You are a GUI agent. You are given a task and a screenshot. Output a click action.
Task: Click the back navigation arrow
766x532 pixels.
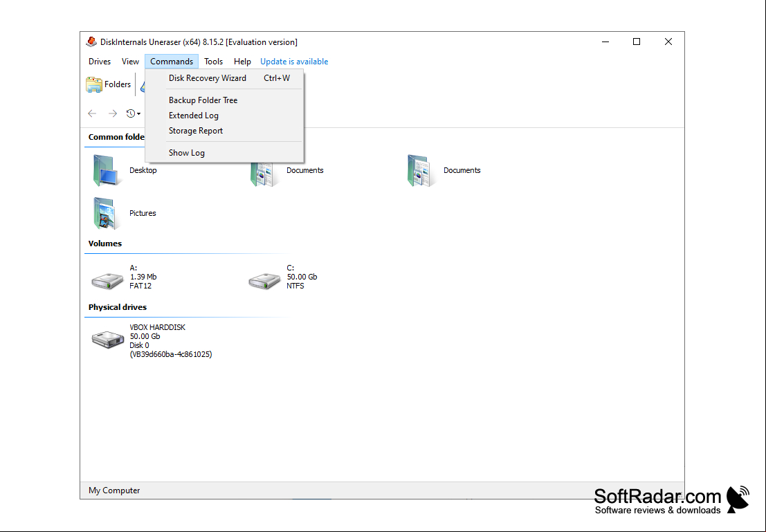(92, 113)
